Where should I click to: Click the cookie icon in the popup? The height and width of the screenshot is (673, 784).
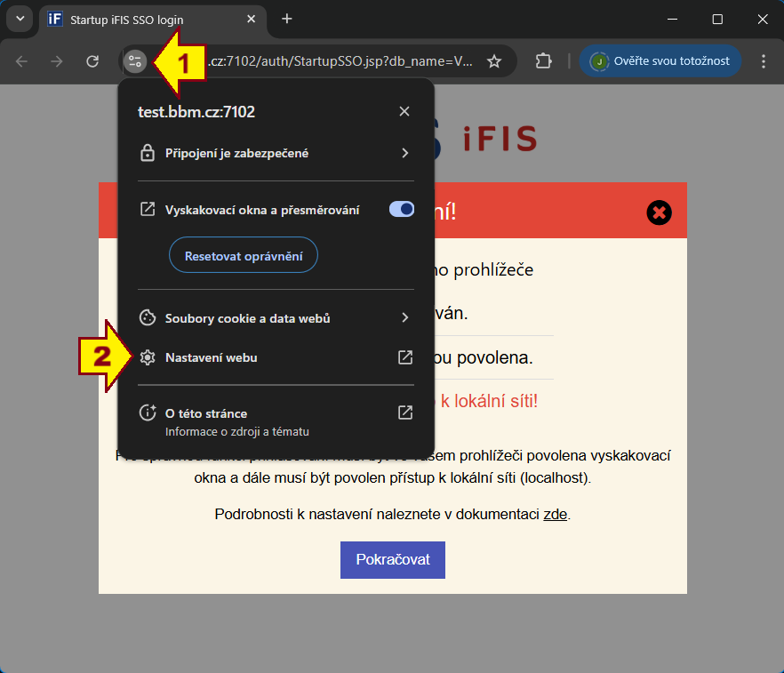click(148, 317)
